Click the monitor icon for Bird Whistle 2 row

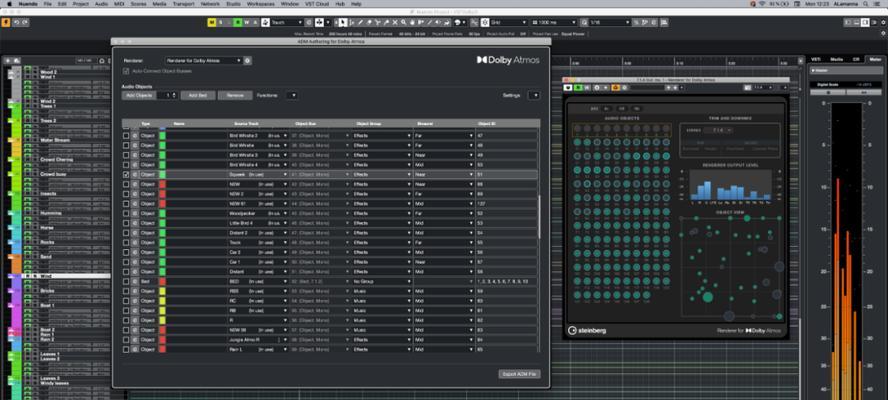point(135,136)
